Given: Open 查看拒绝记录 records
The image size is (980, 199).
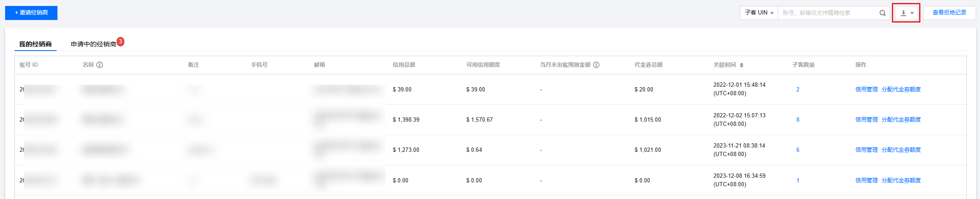Looking at the screenshot, I should [x=949, y=13].
